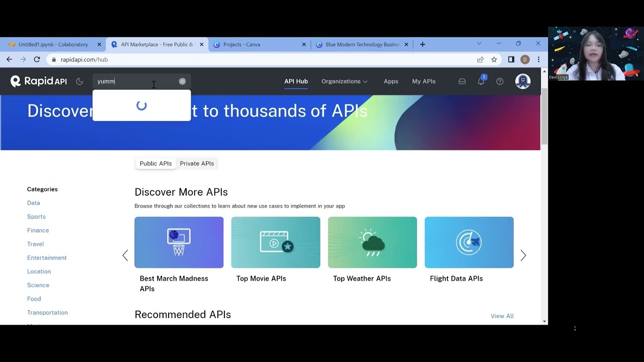The width and height of the screenshot is (644, 362).
Task: Close the Untitled1.ipynb Colaboratory tab
Action: [x=99, y=44]
